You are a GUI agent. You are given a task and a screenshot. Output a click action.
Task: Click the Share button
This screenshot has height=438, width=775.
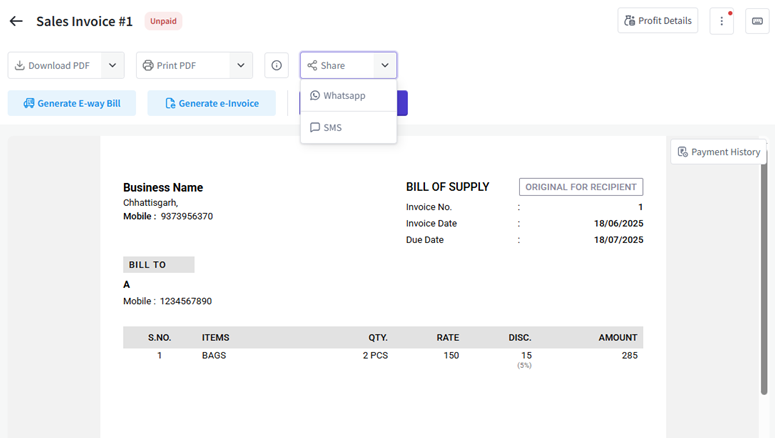(x=336, y=66)
